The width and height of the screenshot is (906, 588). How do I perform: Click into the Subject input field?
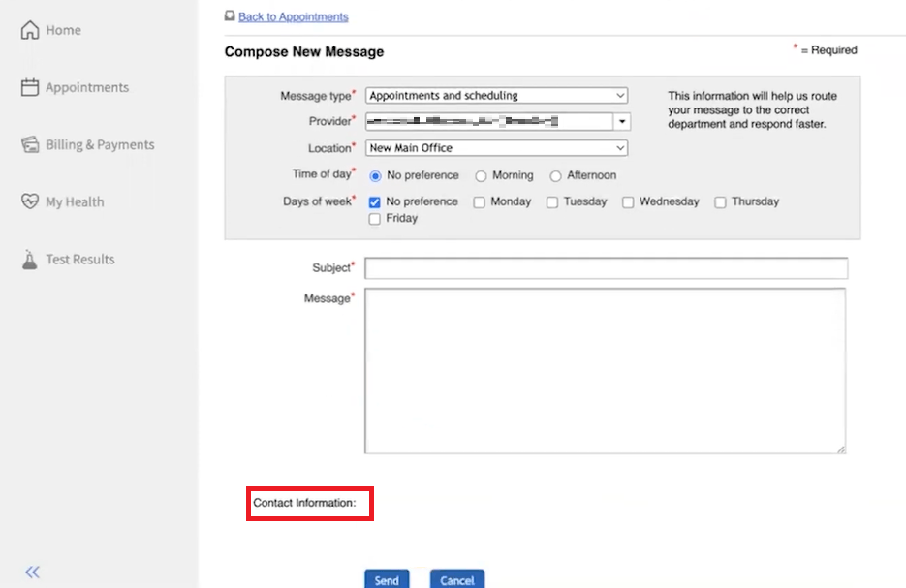coord(607,268)
